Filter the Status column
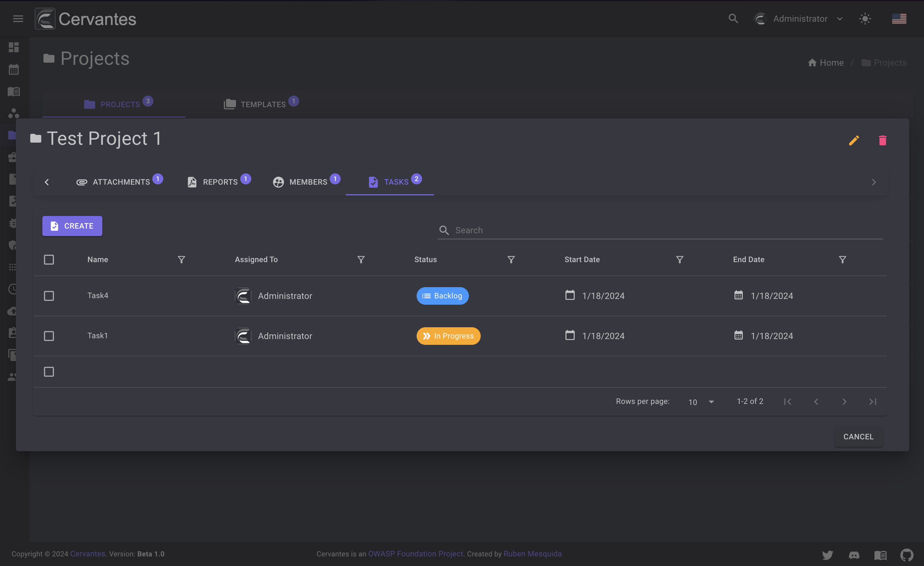The height and width of the screenshot is (566, 924). pyautogui.click(x=511, y=260)
